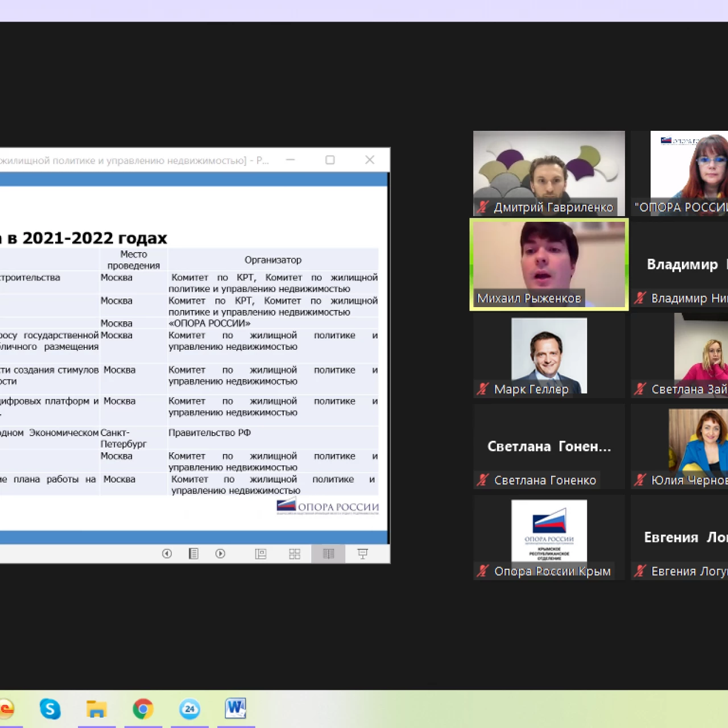
Task: Minimize the PowerPoint presentation window
Action: click(291, 160)
